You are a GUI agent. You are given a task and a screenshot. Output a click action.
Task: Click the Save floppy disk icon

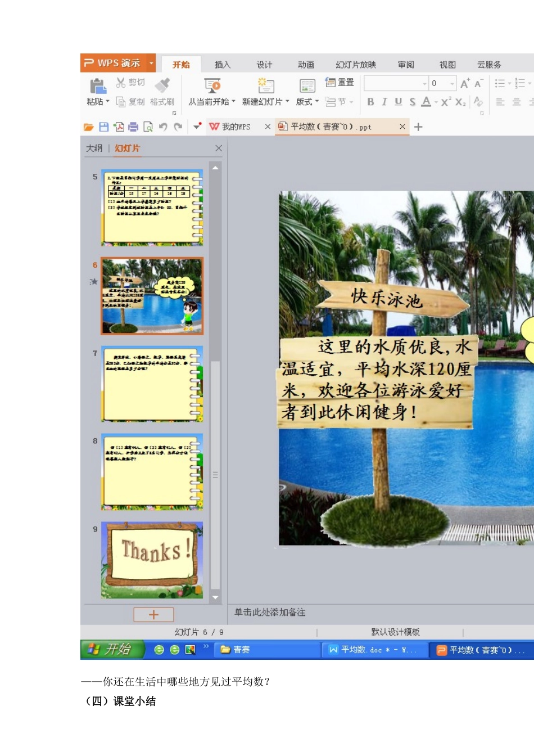point(103,127)
